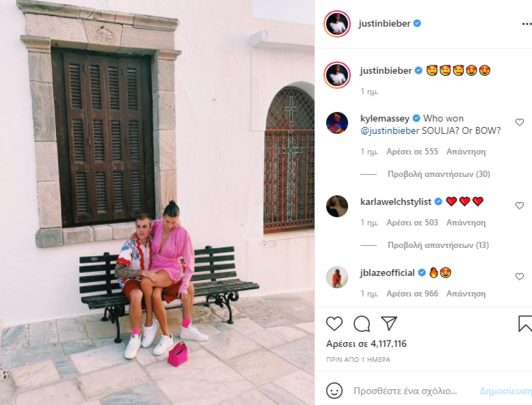Like jblazeofficial's comment with small heart
The height and width of the screenshot is (405, 532).
tap(519, 277)
